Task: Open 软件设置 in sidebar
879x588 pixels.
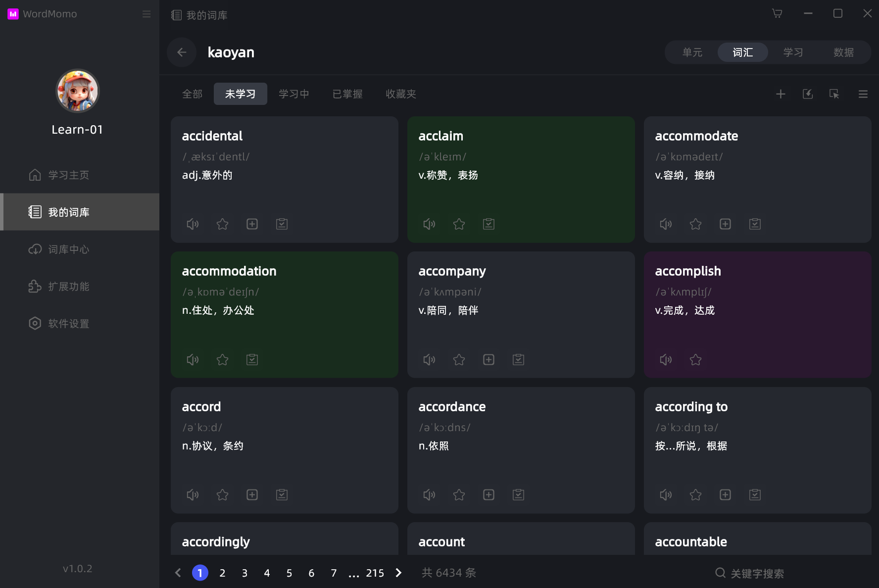Action: (80, 323)
